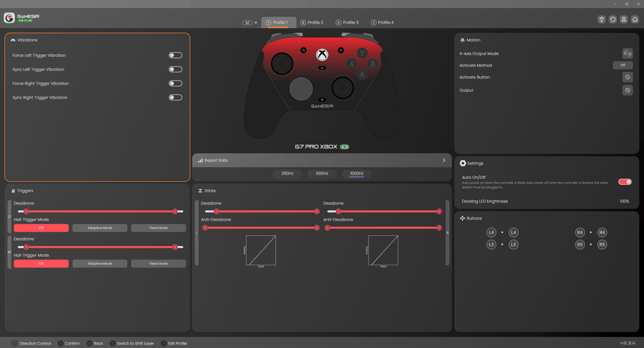Turn off Auto On/Off setting
The height and width of the screenshot is (348, 644).
[625, 182]
